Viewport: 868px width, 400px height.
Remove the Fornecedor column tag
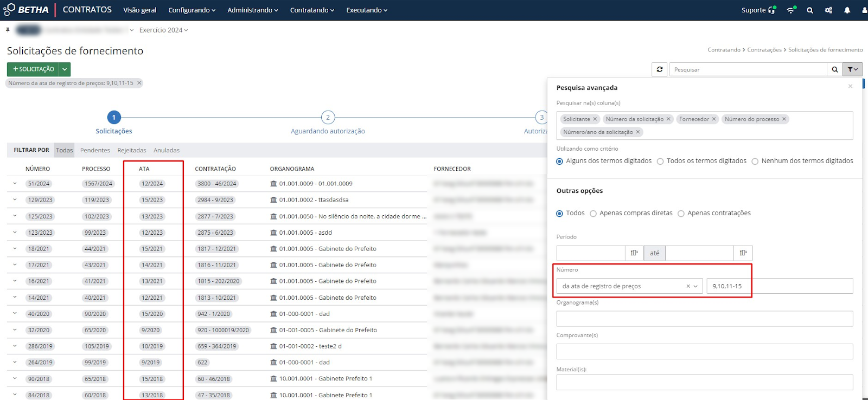714,119
